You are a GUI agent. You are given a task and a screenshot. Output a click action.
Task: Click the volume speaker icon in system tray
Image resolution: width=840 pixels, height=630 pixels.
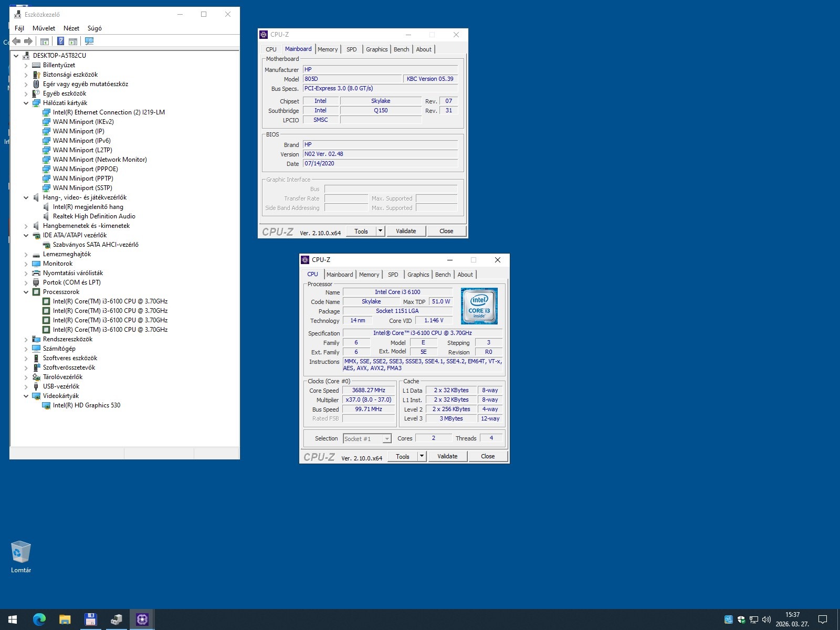766,619
